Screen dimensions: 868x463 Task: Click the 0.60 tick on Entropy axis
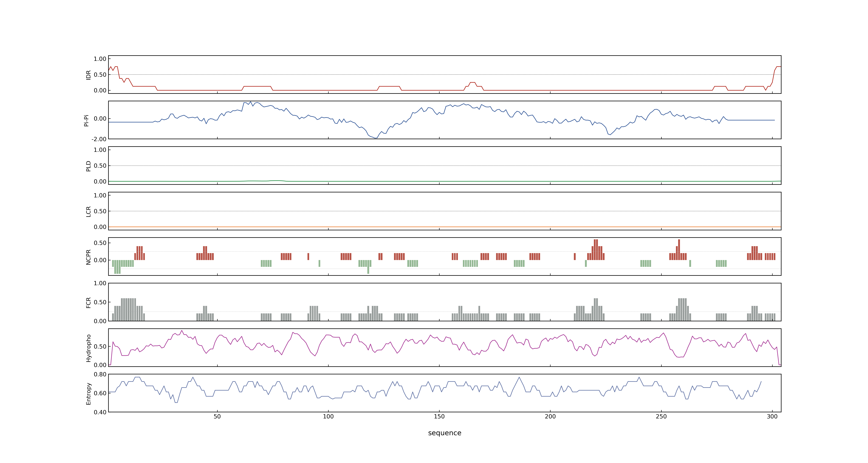tap(100, 393)
